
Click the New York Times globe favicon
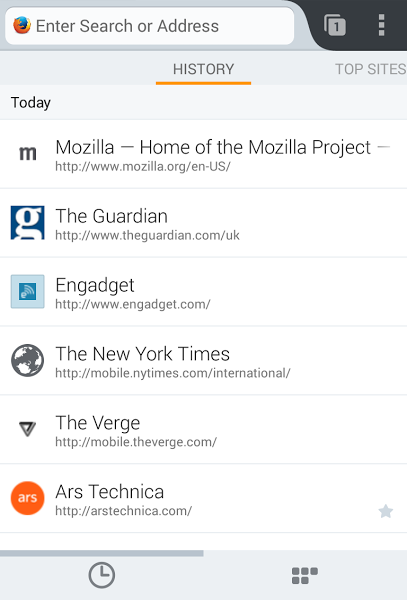pyautogui.click(x=28, y=360)
